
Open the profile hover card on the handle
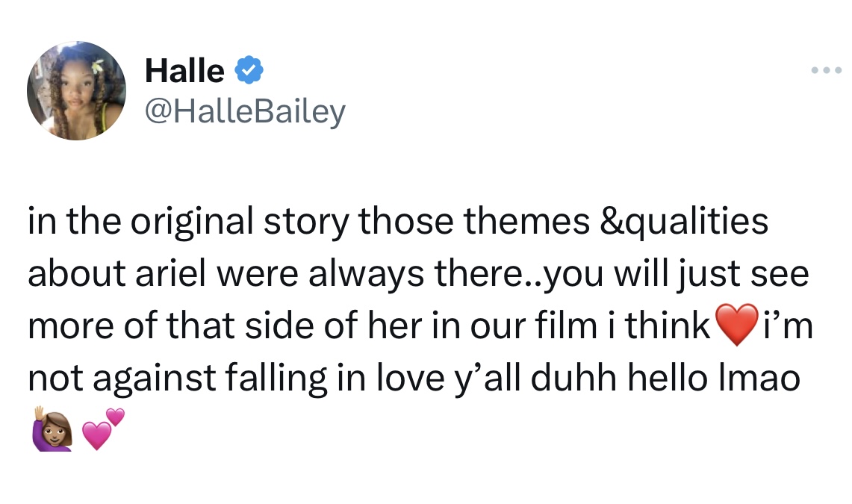pyautogui.click(x=245, y=111)
